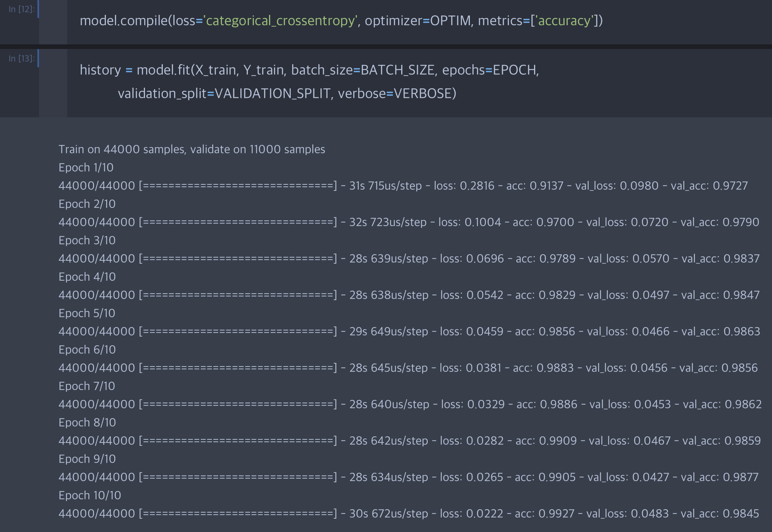Viewport: 772px width, 532px height.
Task: Click the 'categorical_crossentropy' string in code
Action: point(281,21)
